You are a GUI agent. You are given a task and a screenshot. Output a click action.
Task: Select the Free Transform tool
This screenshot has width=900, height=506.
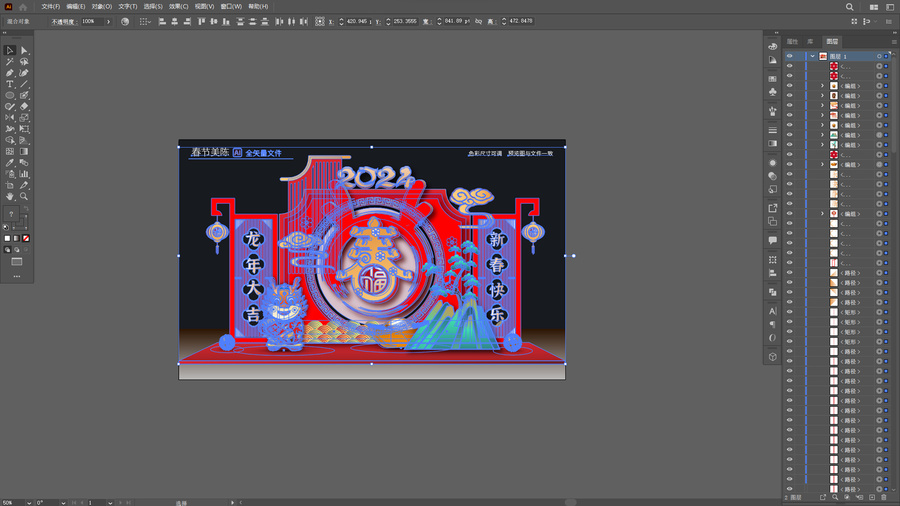coord(24,129)
